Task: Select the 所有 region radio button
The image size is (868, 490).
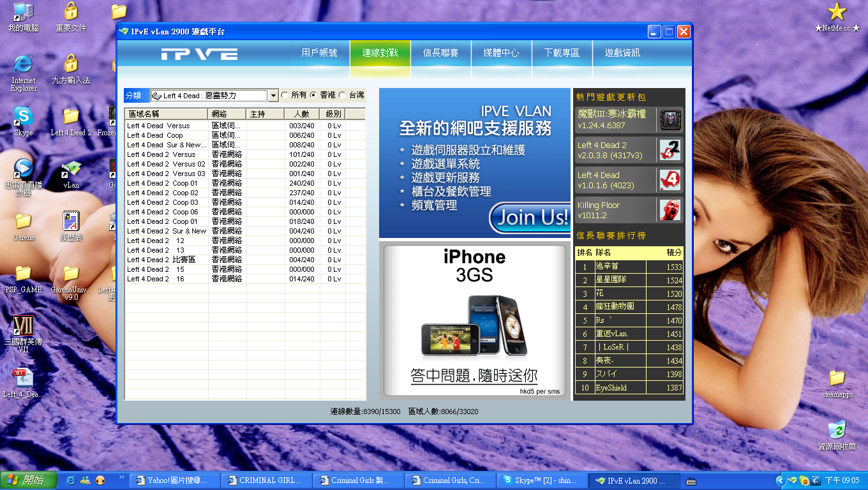Action: tap(285, 95)
